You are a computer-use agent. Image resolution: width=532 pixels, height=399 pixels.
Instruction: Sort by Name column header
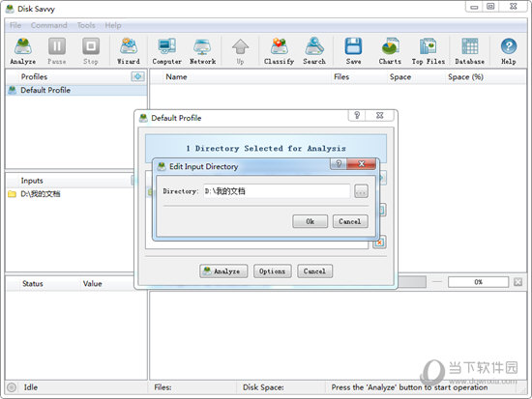(x=176, y=77)
